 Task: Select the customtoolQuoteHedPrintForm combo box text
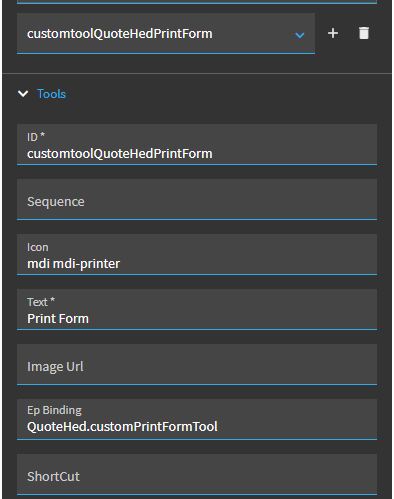click(120, 34)
